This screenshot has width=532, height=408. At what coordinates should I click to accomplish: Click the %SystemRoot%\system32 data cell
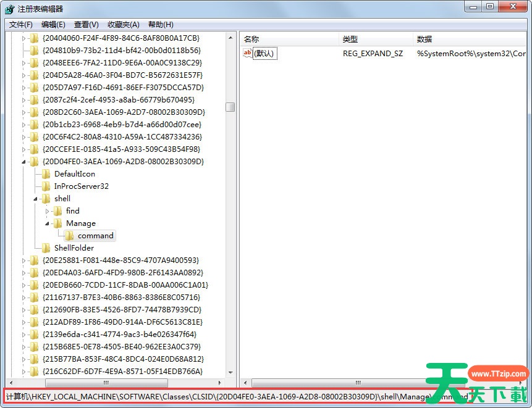(x=471, y=54)
